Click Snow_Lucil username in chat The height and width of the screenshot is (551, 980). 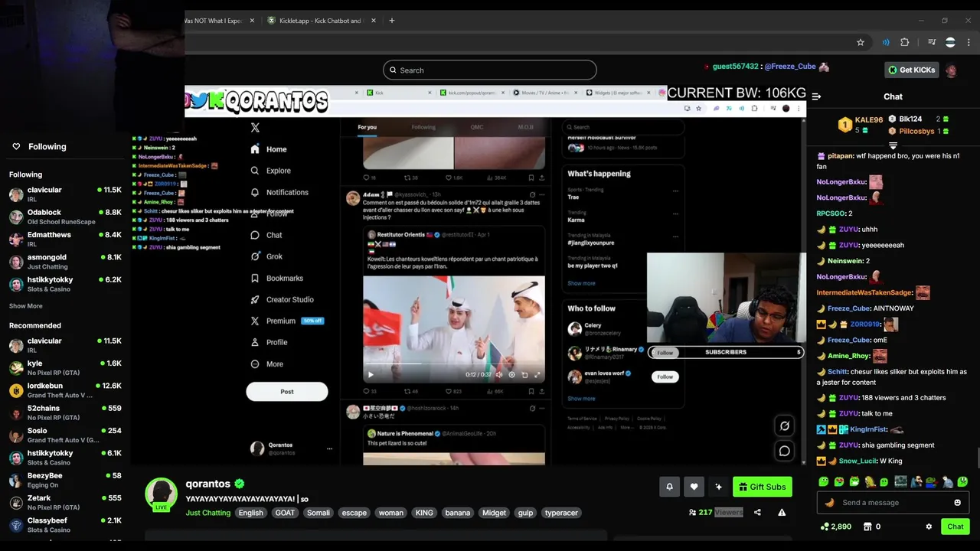pyautogui.click(x=859, y=461)
